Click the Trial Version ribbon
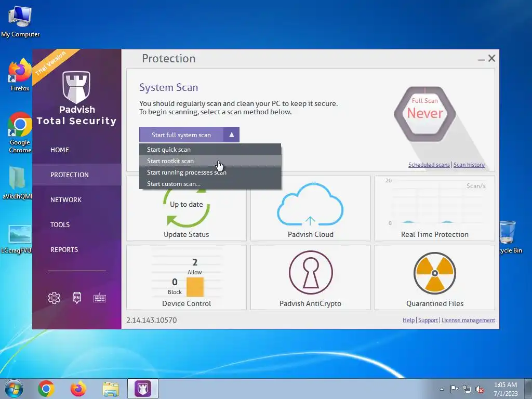Viewport: 532px width, 399px height. coord(51,63)
